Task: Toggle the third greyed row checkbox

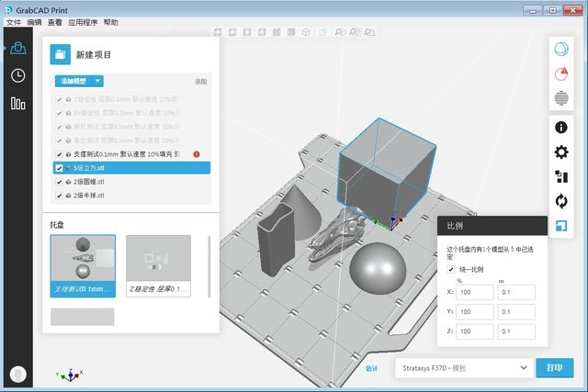Action: tap(59, 127)
